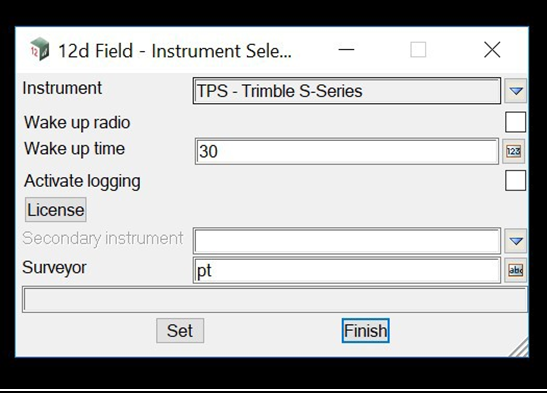
Task: Click the empty Secondary instrument field
Action: pyautogui.click(x=346, y=241)
